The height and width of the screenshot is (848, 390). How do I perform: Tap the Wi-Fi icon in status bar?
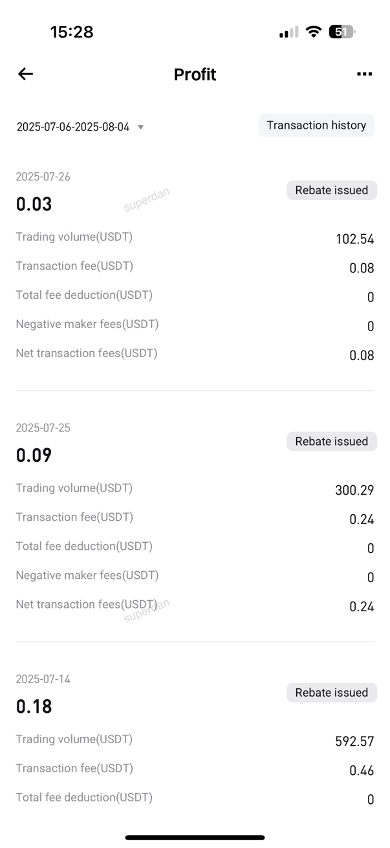pyautogui.click(x=313, y=31)
